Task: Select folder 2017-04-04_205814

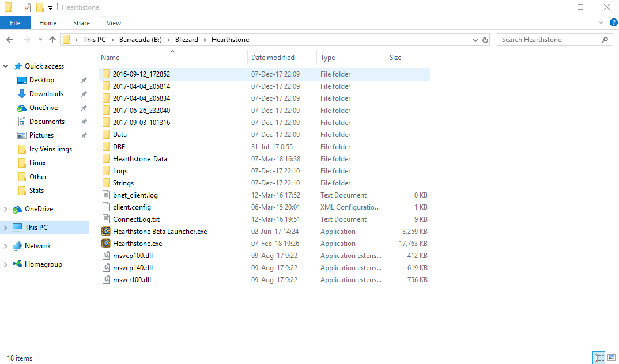Action: (264, 86)
